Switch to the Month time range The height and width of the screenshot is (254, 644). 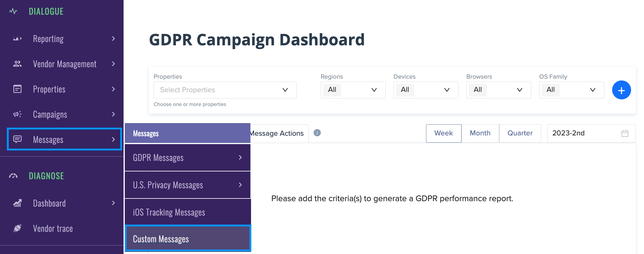coord(480,133)
